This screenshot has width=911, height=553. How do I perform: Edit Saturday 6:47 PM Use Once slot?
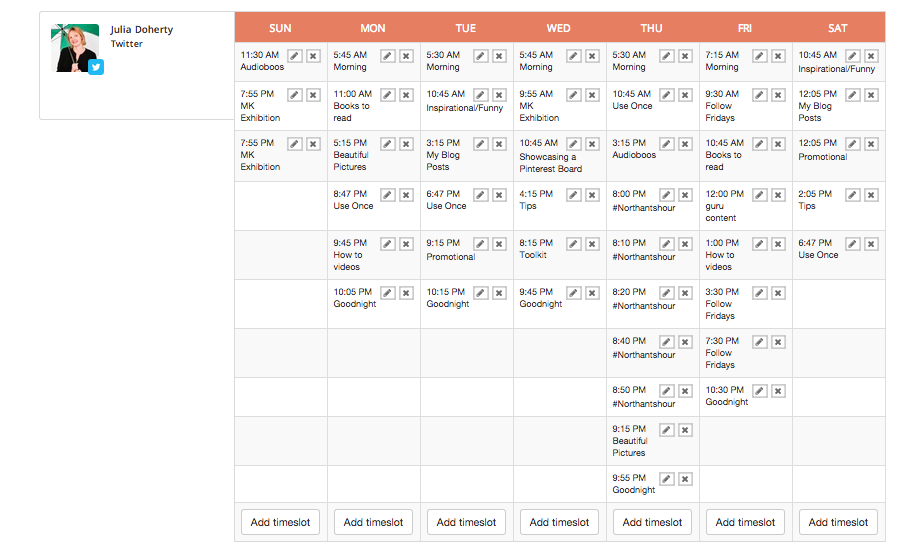[852, 243]
